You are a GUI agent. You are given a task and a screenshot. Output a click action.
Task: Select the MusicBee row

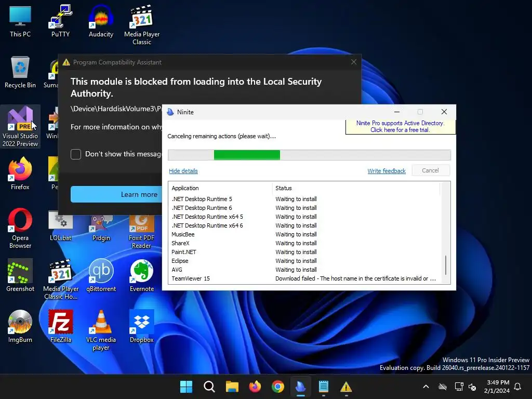(304, 234)
